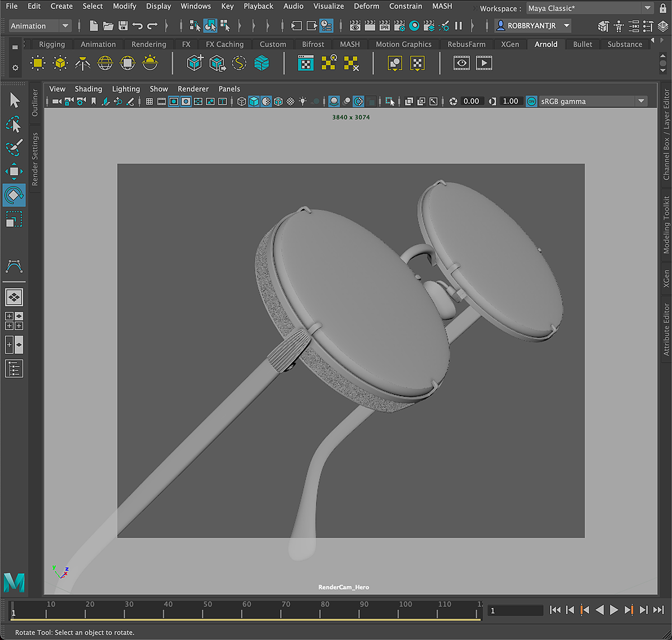Create an Arnold Skydome light from shelf
Image resolution: width=672 pixels, height=640 pixels.
coord(105,63)
